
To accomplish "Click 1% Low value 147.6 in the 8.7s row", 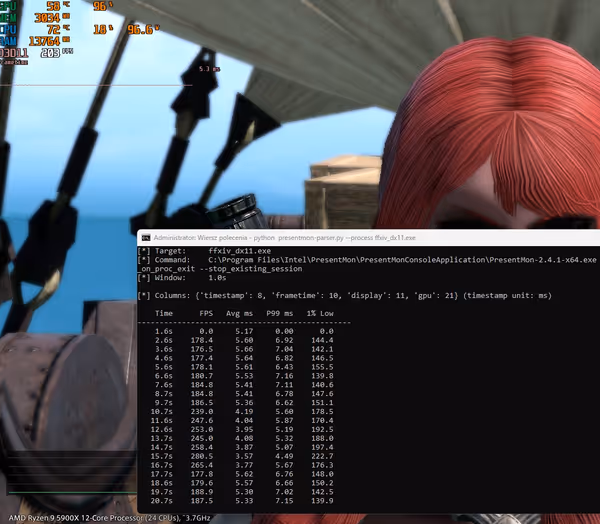I will [x=322, y=393].
